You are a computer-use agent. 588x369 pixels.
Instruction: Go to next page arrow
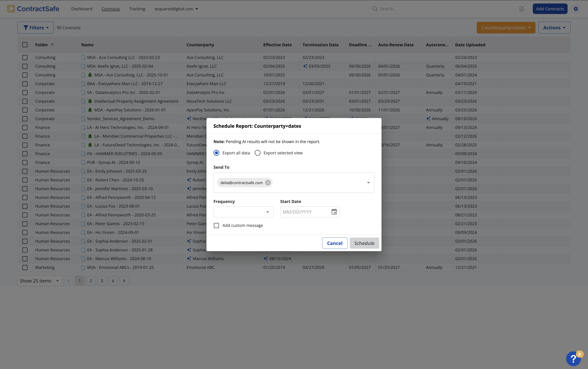[124, 281]
